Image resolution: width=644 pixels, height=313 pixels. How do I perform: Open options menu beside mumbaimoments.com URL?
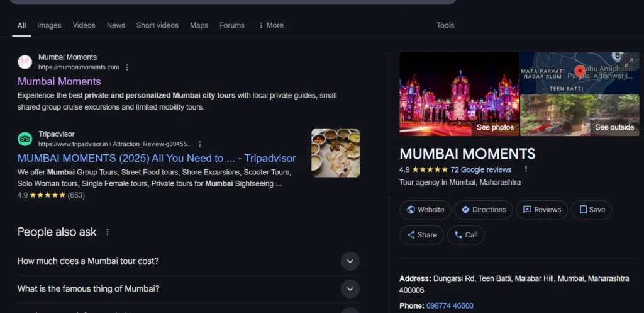(127, 67)
